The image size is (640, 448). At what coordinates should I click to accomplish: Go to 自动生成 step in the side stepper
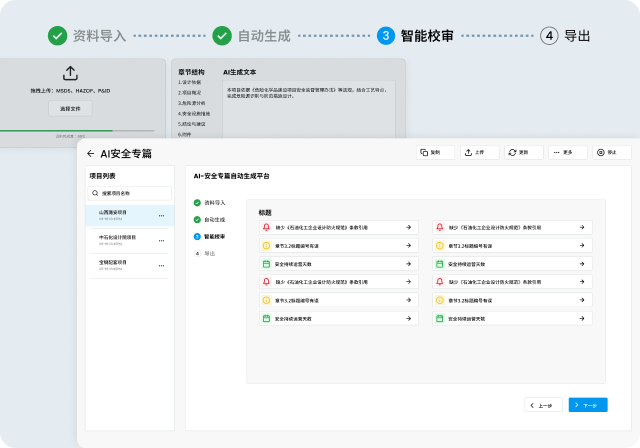[x=209, y=220]
